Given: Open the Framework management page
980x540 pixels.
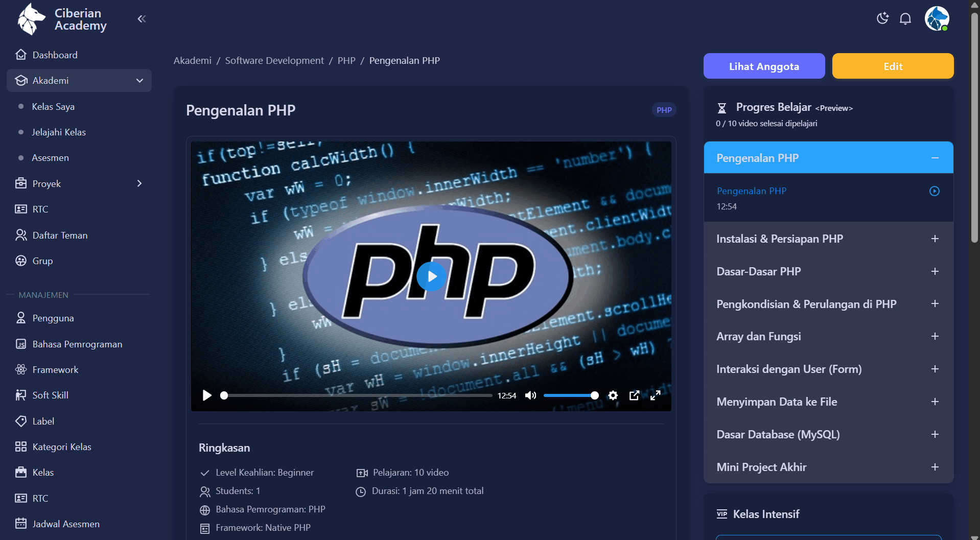Looking at the screenshot, I should [x=55, y=369].
